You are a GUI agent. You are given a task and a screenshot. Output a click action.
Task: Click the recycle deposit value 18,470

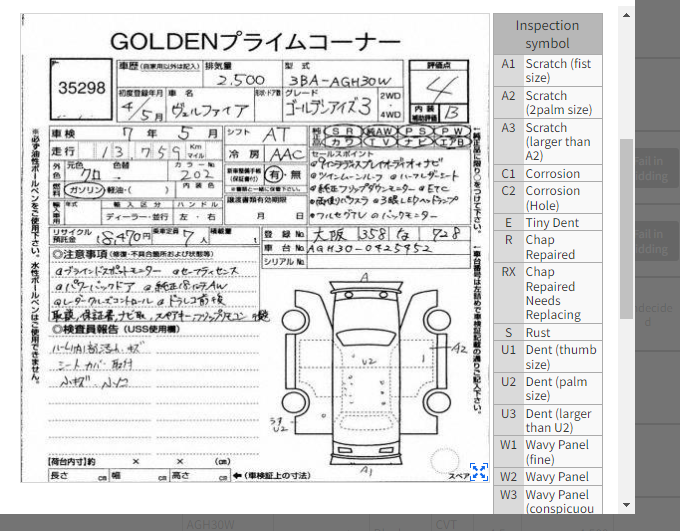pos(118,237)
